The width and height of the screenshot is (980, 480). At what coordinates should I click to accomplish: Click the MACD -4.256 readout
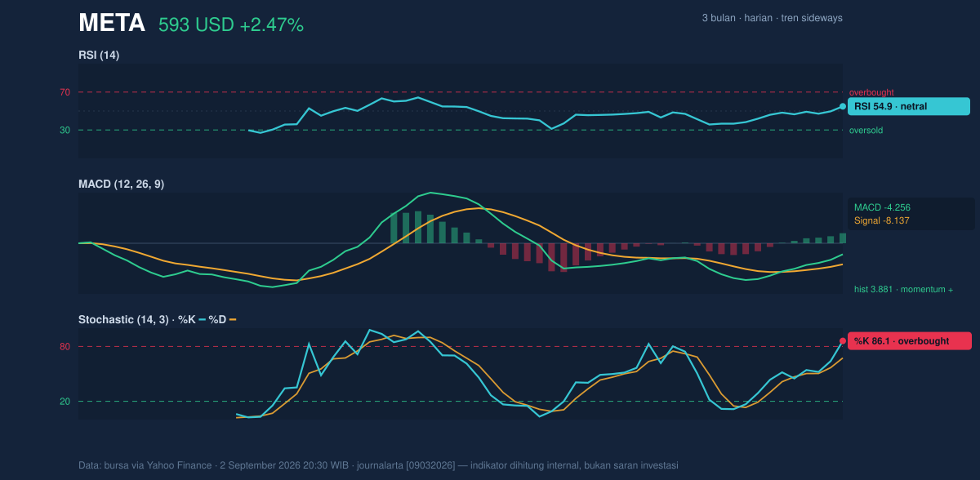click(882, 207)
